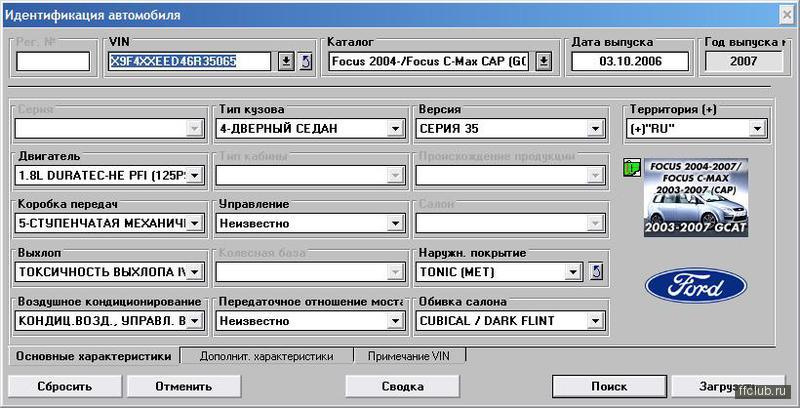Close the Идентификация автомобиля window
Viewport: 800px width, 408px height.
click(787, 15)
